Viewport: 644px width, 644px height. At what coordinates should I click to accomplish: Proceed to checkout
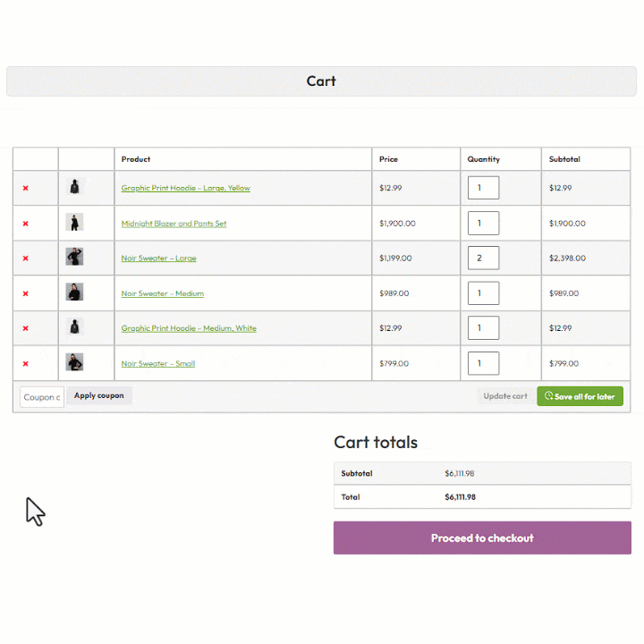tap(482, 538)
